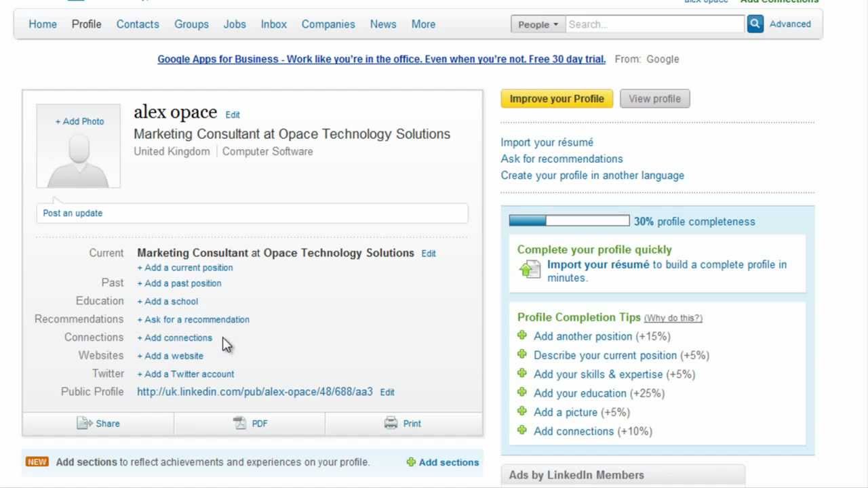Click the Add another position tip text
The height and width of the screenshot is (488, 868).
coord(583,336)
